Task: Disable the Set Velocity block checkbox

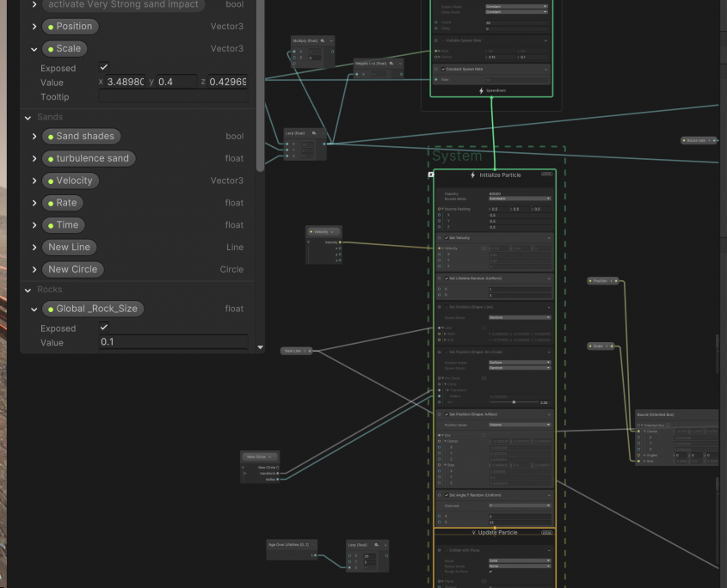Action: 446,237
